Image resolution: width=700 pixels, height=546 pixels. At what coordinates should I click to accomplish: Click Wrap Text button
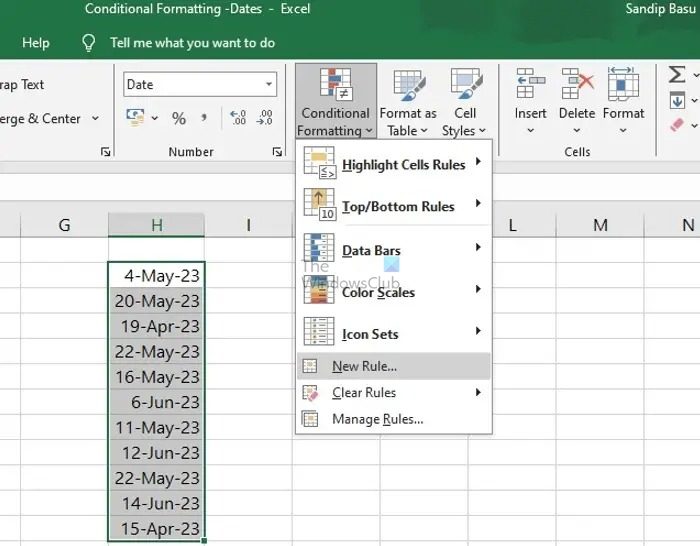tap(22, 84)
